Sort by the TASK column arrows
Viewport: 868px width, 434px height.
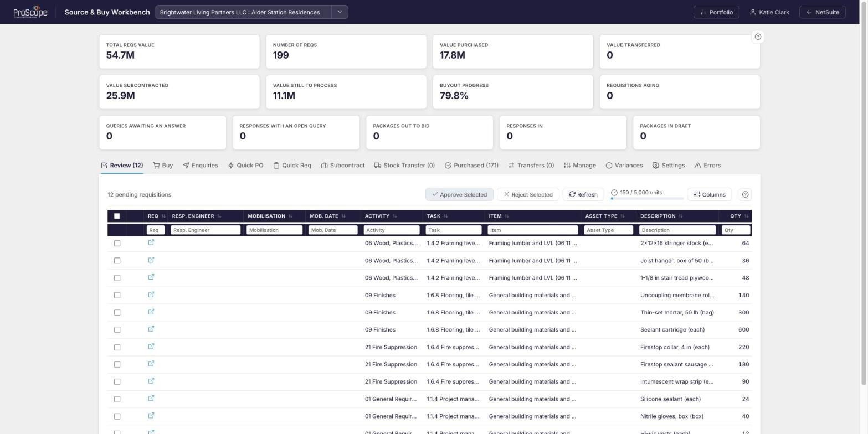(446, 216)
